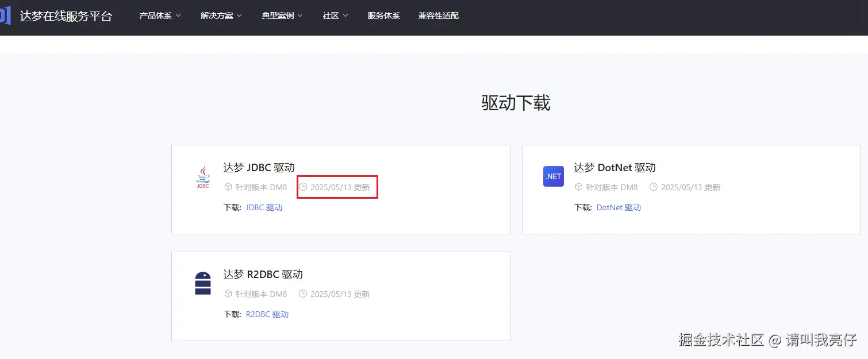
Task: Expand the 社区 dropdown menu
Action: click(336, 16)
